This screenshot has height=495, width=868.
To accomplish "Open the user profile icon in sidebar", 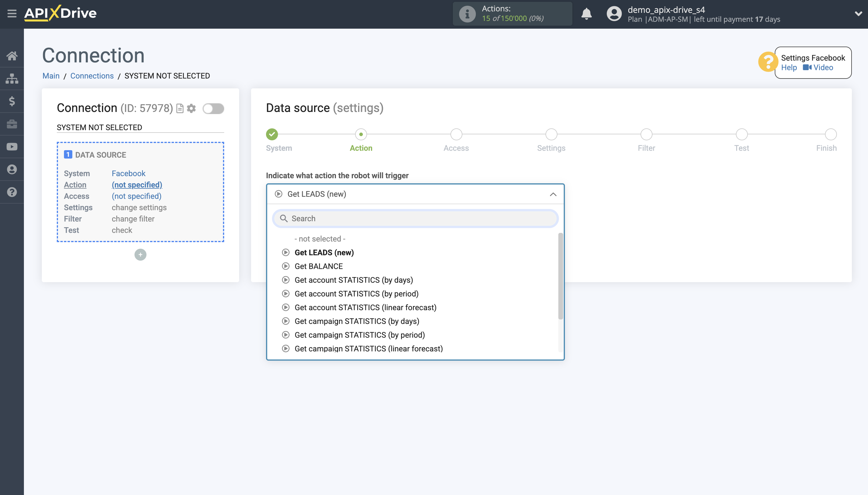I will tap(12, 169).
